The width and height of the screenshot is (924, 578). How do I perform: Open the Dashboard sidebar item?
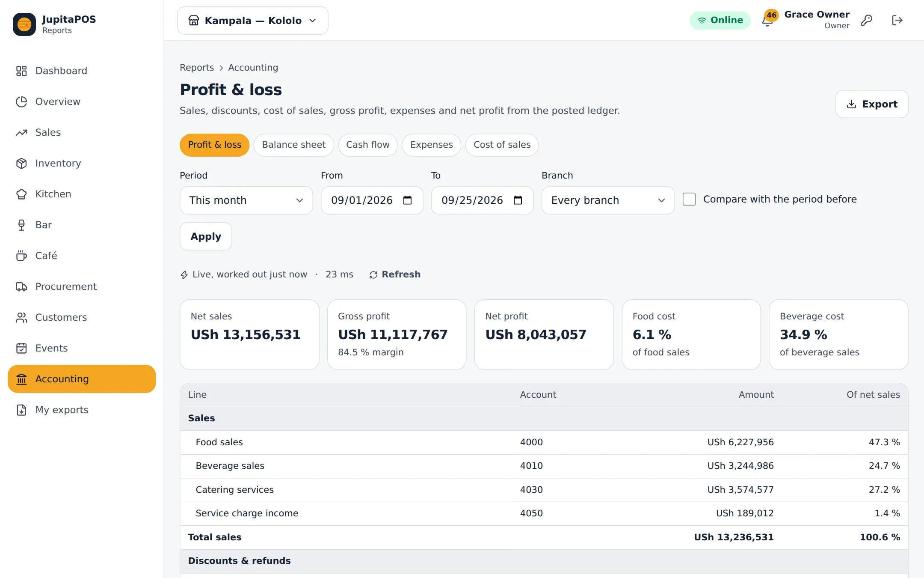[82, 71]
